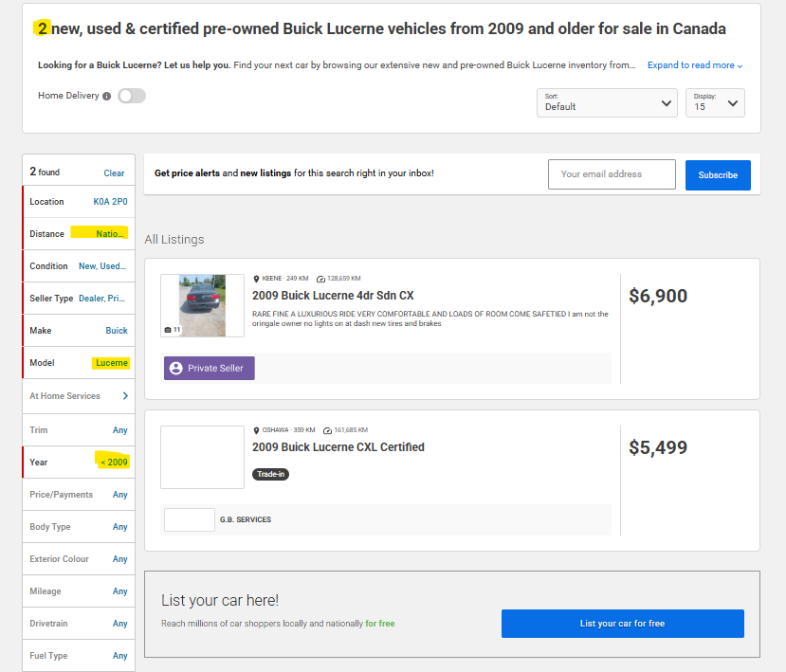Open the Drivetrain filter
Image resolution: width=786 pixels, height=672 pixels.
point(79,624)
